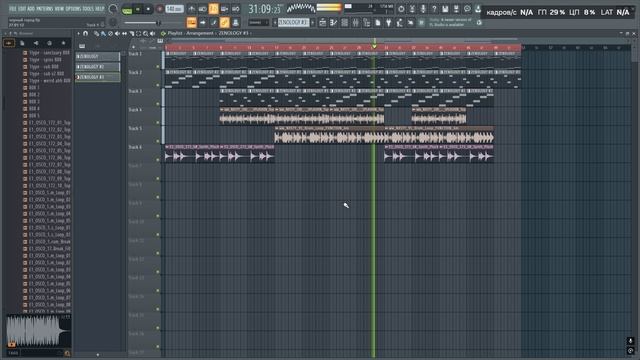The width and height of the screenshot is (640, 360).
Task: Toggle the metronome icon
Action: coord(191,9)
